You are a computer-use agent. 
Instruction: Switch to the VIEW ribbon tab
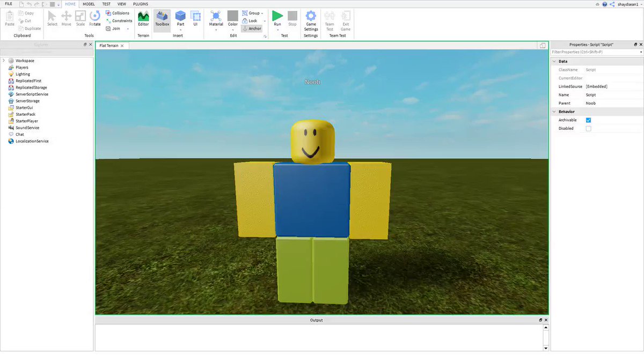click(x=122, y=4)
